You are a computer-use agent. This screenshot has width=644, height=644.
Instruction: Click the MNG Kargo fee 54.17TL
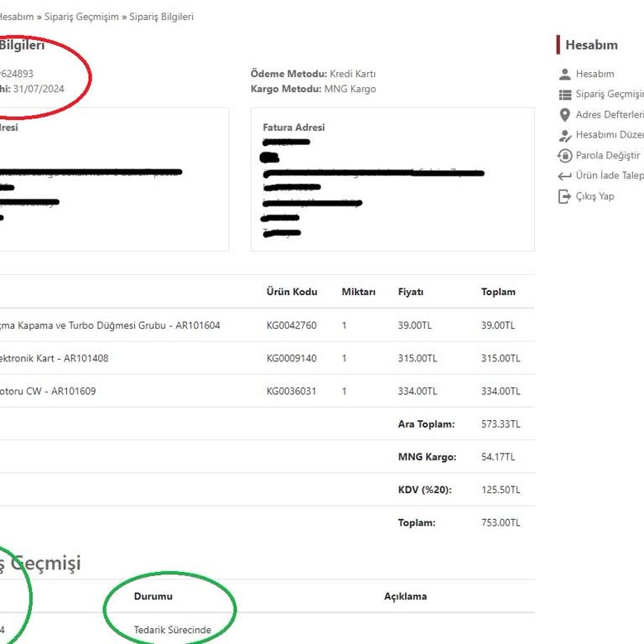click(x=498, y=457)
